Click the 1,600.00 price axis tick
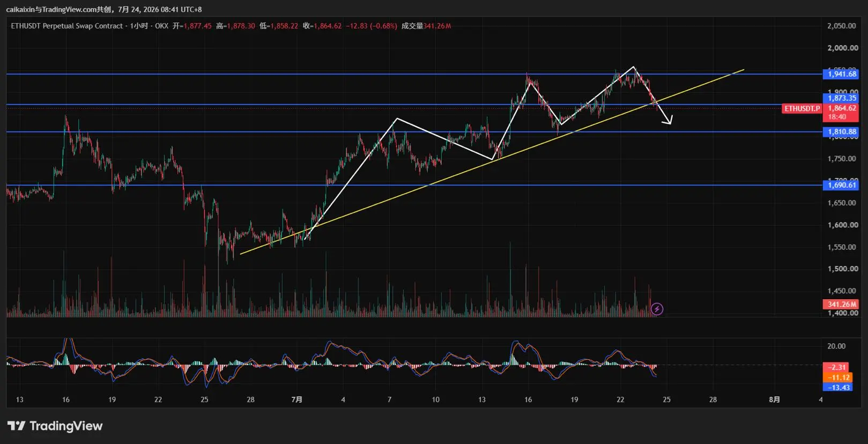868x444 pixels. (842, 225)
